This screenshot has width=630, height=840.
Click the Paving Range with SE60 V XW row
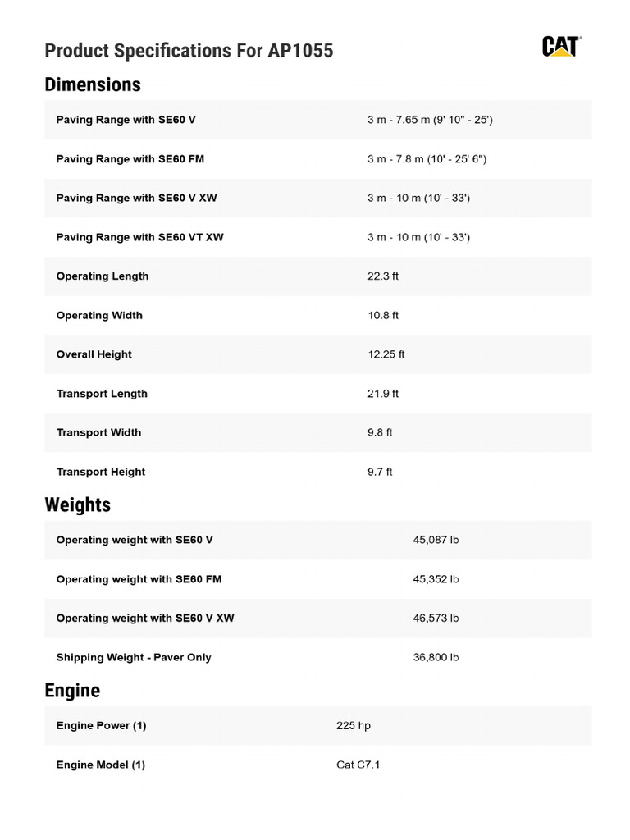click(318, 199)
